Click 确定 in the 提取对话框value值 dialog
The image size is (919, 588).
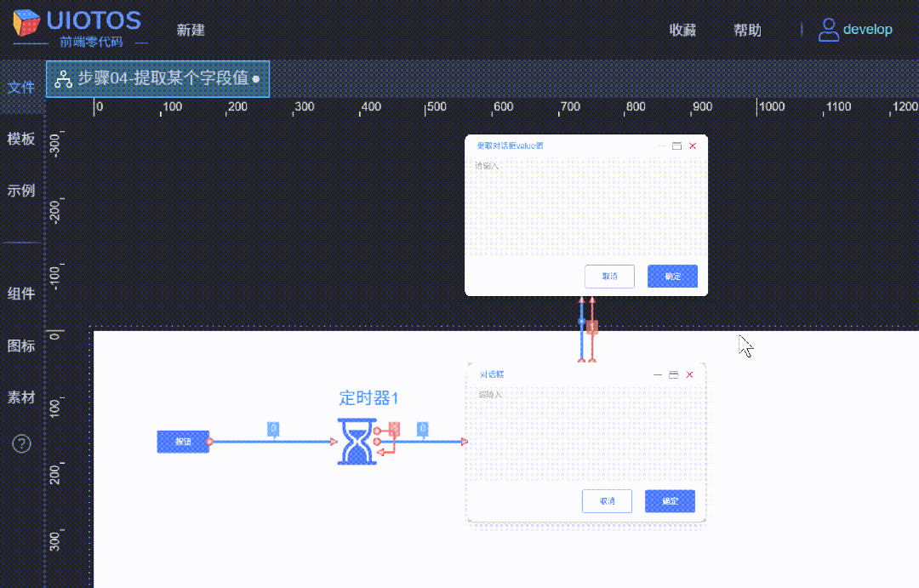pyautogui.click(x=672, y=276)
